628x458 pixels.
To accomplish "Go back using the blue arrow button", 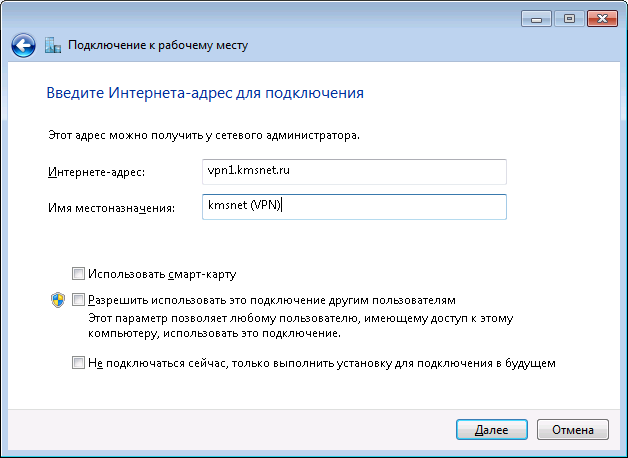I will click(x=23, y=45).
